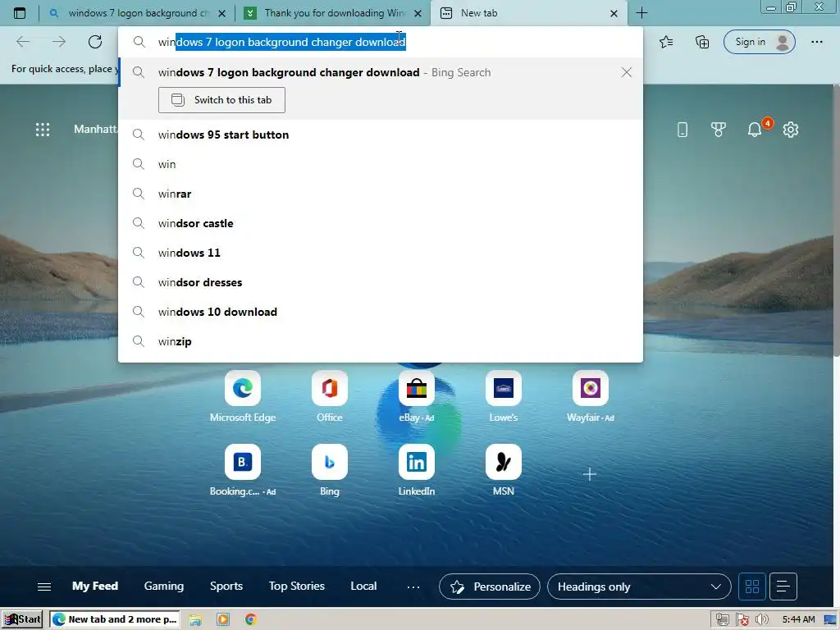Choose suggestion windows 95 start button
The height and width of the screenshot is (630, 840).
[381, 135]
